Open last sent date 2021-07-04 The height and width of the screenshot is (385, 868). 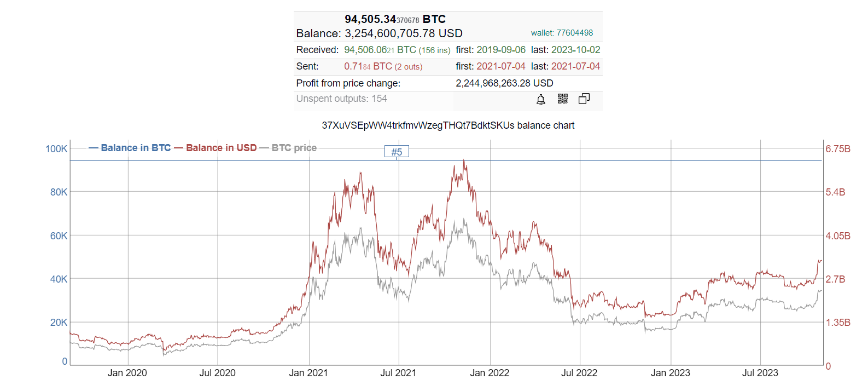[x=575, y=66]
